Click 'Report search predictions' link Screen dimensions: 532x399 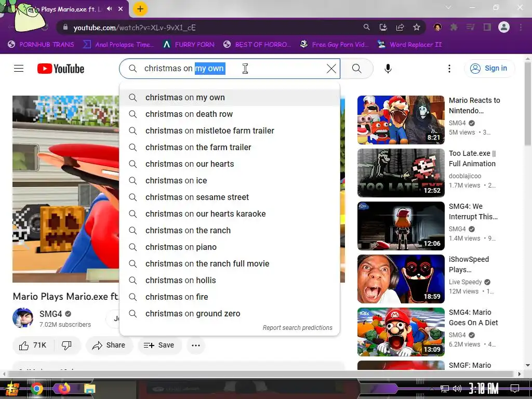(298, 328)
